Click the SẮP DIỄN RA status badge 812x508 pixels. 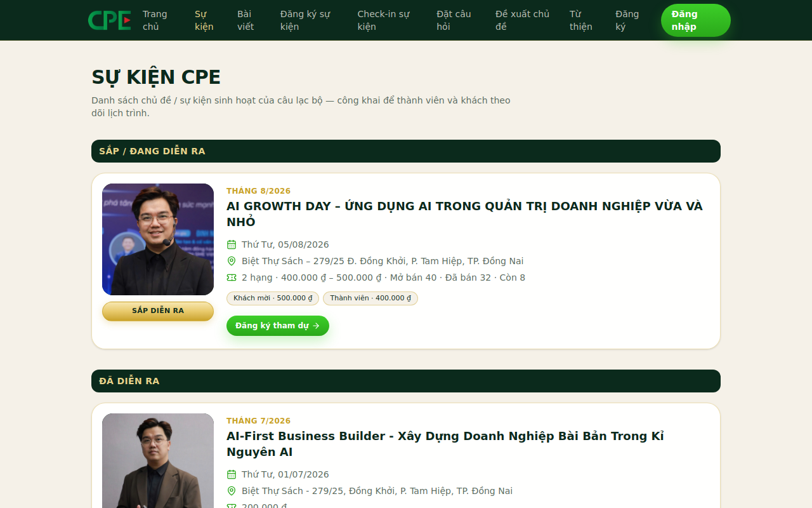coord(158,311)
